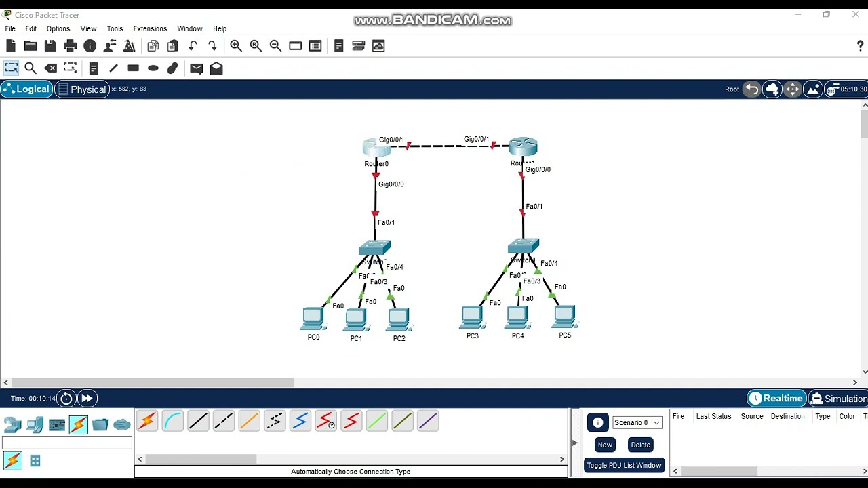The width and height of the screenshot is (868, 488).
Task: Click the scenario info button
Action: click(x=597, y=423)
